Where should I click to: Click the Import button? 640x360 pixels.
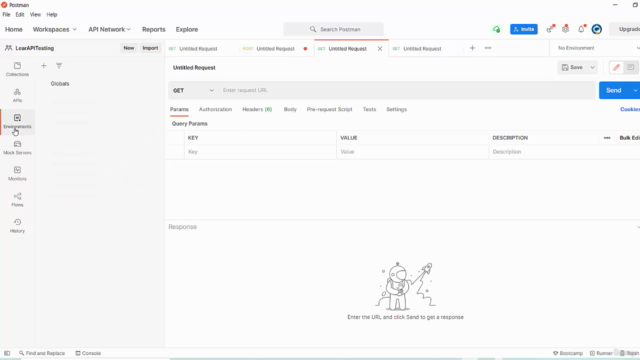tap(150, 48)
